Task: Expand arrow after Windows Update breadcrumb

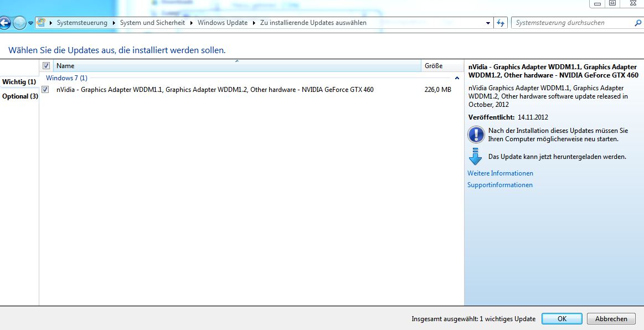Action: coord(254,23)
